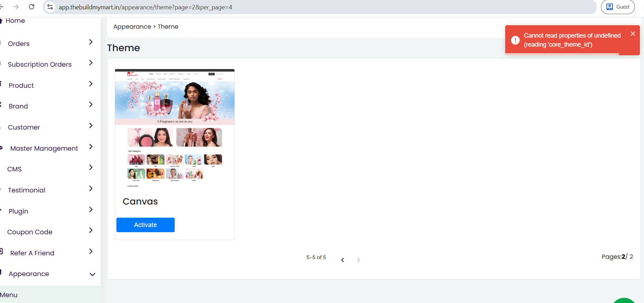Select the Canvas theme name
The image size is (644, 303).
pos(140,201)
